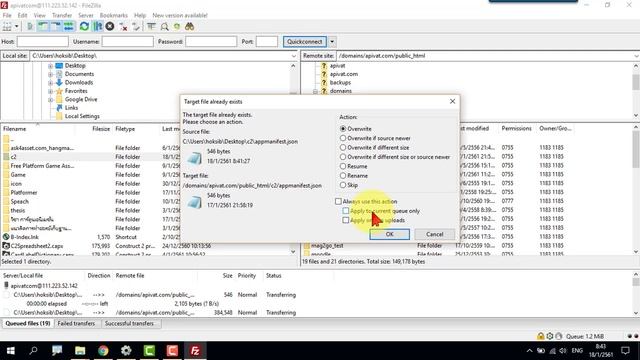The height and width of the screenshot is (360, 640).
Task: Select the Platformer folder in local list
Action: [x=24, y=192]
